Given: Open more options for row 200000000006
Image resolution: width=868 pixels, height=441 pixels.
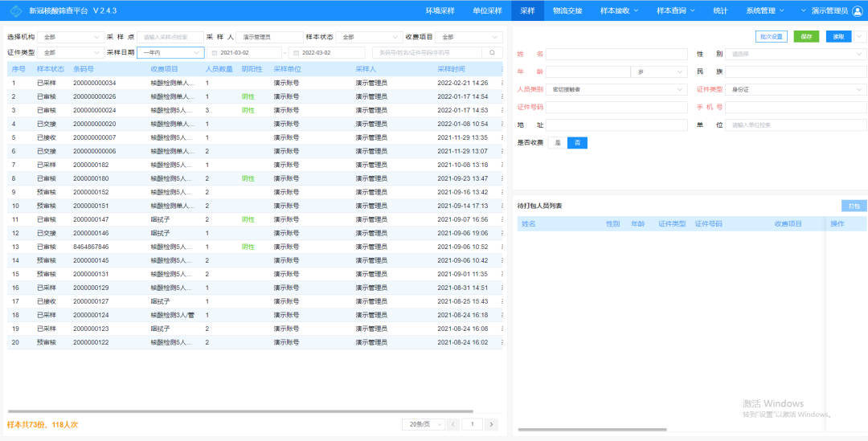Looking at the screenshot, I should (x=502, y=151).
